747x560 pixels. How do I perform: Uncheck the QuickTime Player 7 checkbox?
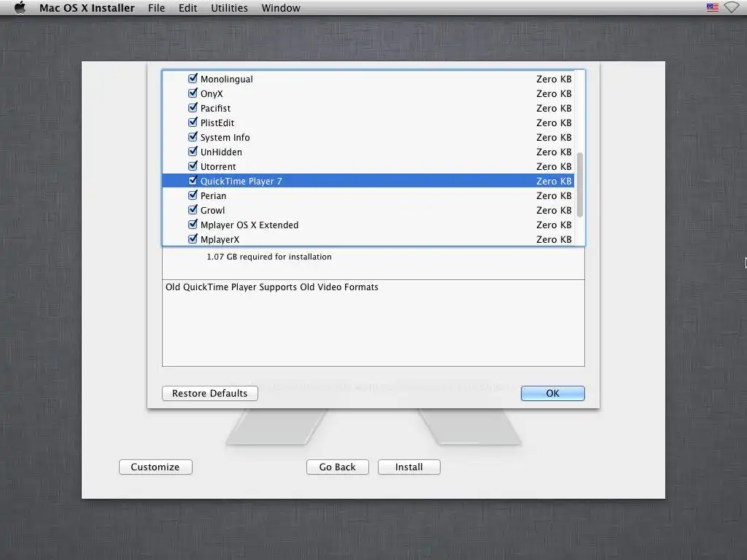pos(193,181)
